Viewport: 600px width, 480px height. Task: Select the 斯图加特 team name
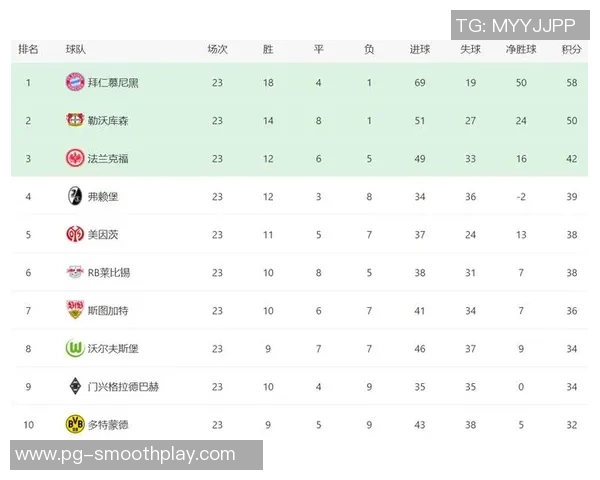(x=108, y=310)
